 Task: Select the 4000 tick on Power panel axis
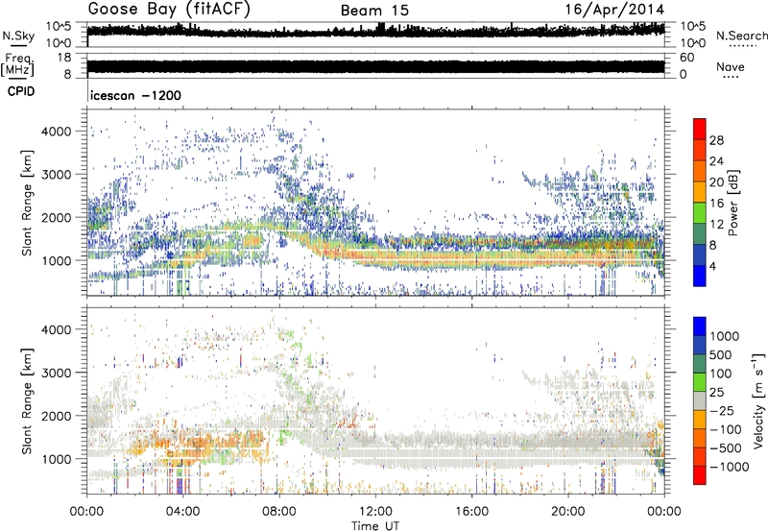tap(57, 132)
